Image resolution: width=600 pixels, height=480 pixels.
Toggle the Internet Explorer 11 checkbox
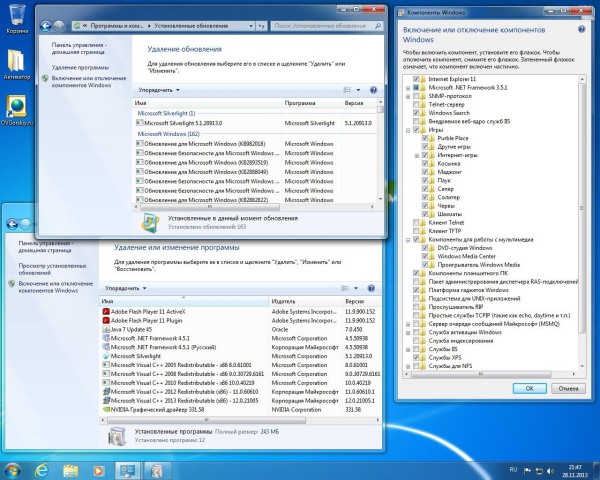pyautogui.click(x=416, y=77)
